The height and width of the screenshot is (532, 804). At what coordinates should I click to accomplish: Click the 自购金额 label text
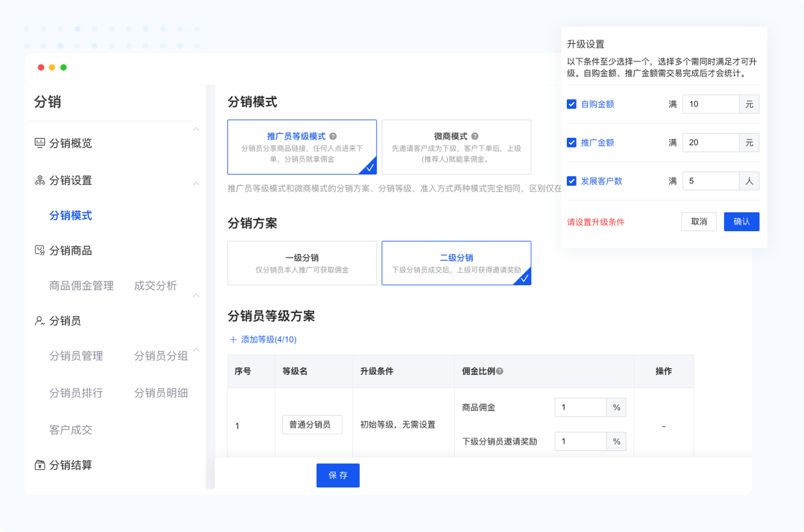point(597,104)
